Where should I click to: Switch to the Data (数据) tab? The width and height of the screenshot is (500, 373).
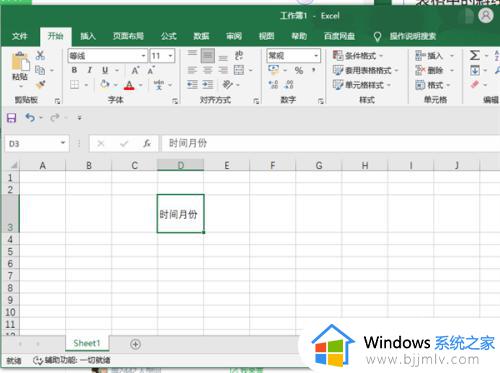201,36
